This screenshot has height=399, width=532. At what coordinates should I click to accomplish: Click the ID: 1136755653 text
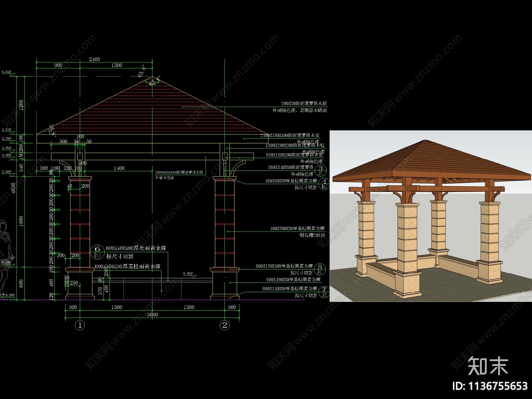tap(489, 386)
